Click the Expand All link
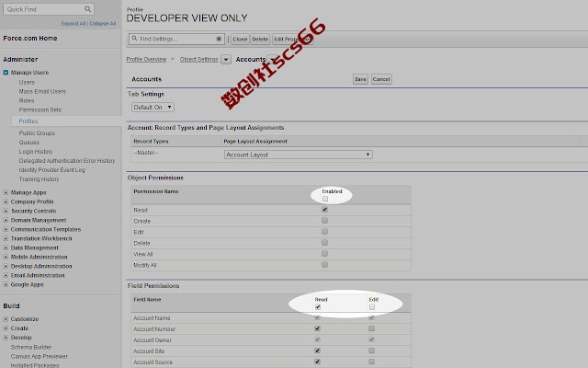This screenshot has width=588, height=368. click(73, 23)
